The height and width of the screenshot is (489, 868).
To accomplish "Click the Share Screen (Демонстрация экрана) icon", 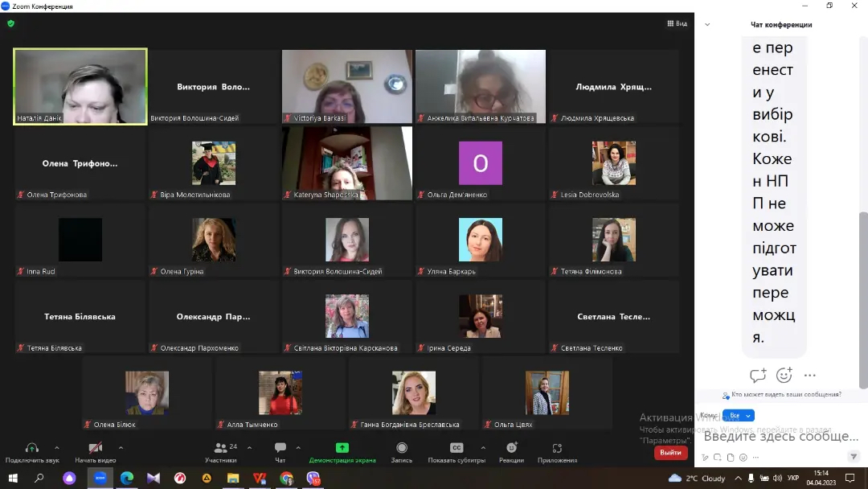I will pyautogui.click(x=342, y=448).
